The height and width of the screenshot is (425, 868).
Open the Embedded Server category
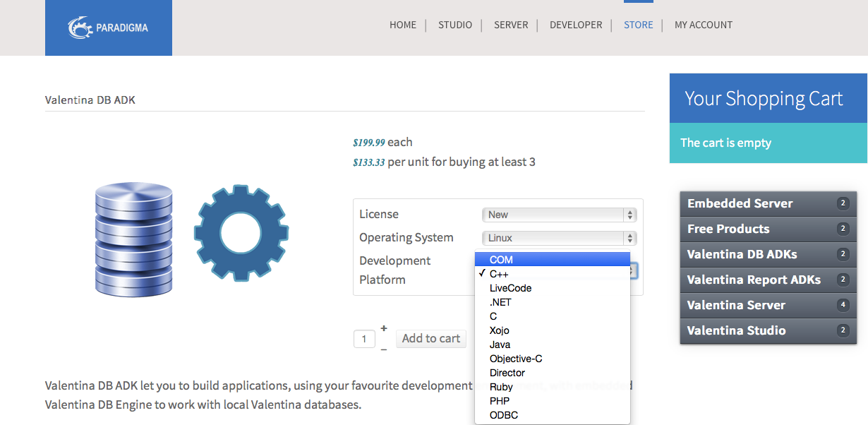coord(740,203)
